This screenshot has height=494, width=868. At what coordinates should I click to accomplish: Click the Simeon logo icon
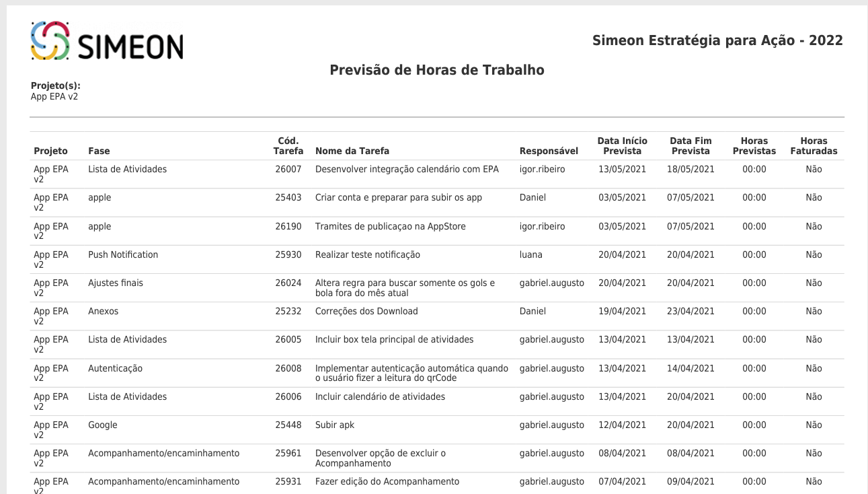coord(50,40)
